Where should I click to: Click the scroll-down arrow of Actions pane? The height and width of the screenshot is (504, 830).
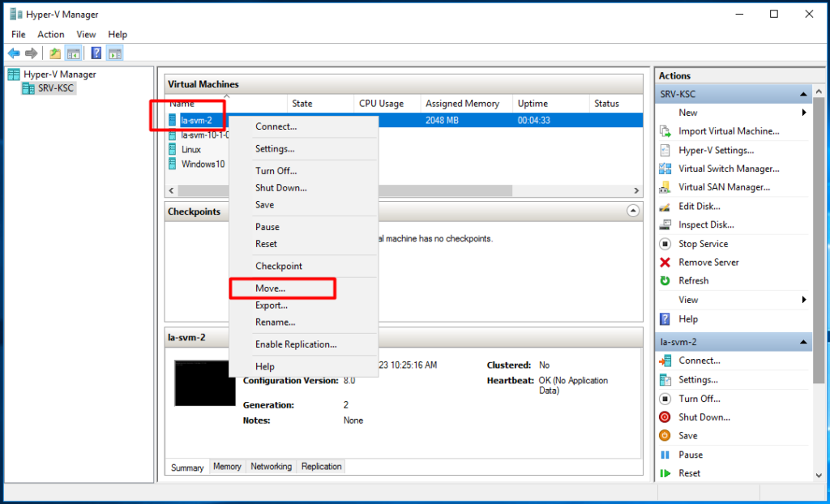click(819, 476)
